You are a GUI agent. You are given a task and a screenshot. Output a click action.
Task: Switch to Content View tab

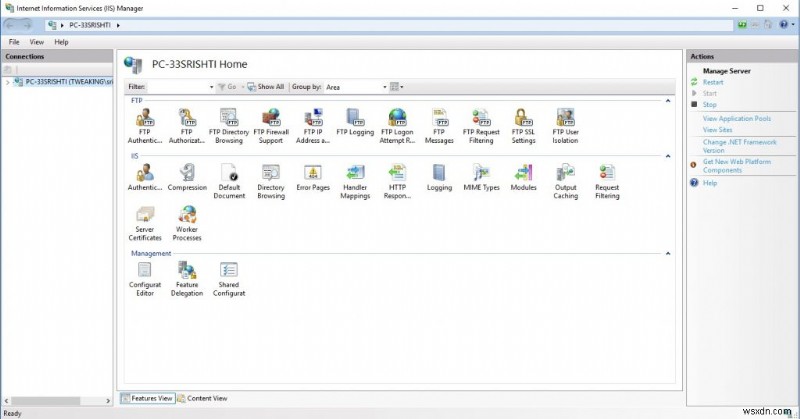[x=202, y=398]
